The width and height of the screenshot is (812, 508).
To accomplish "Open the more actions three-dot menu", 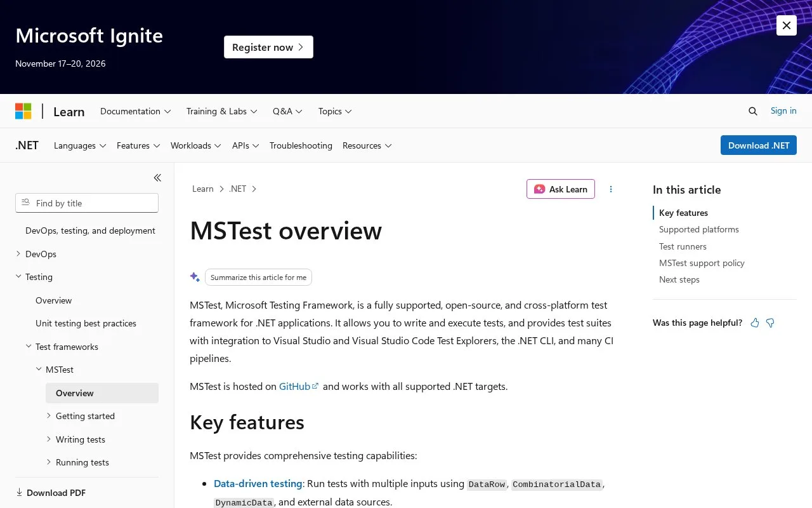I will [x=611, y=189].
